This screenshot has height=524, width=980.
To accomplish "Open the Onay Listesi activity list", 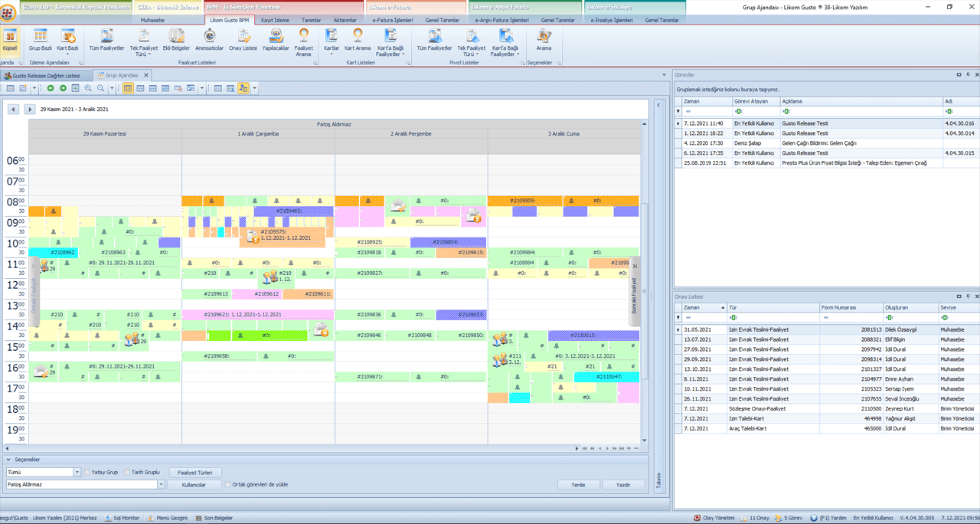I will (243, 39).
